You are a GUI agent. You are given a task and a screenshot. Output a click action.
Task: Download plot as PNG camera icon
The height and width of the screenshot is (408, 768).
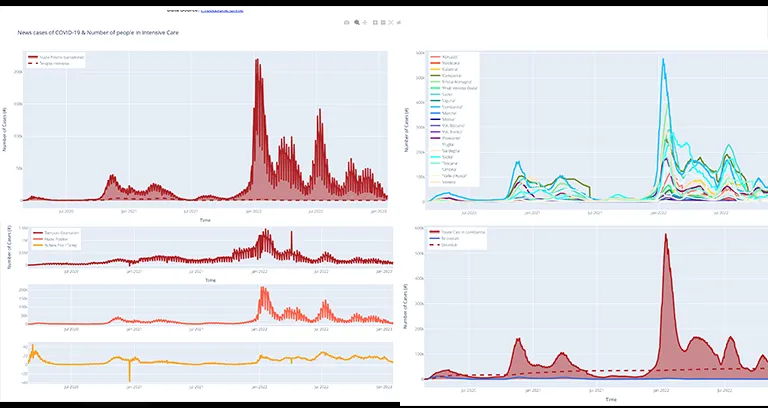346,23
